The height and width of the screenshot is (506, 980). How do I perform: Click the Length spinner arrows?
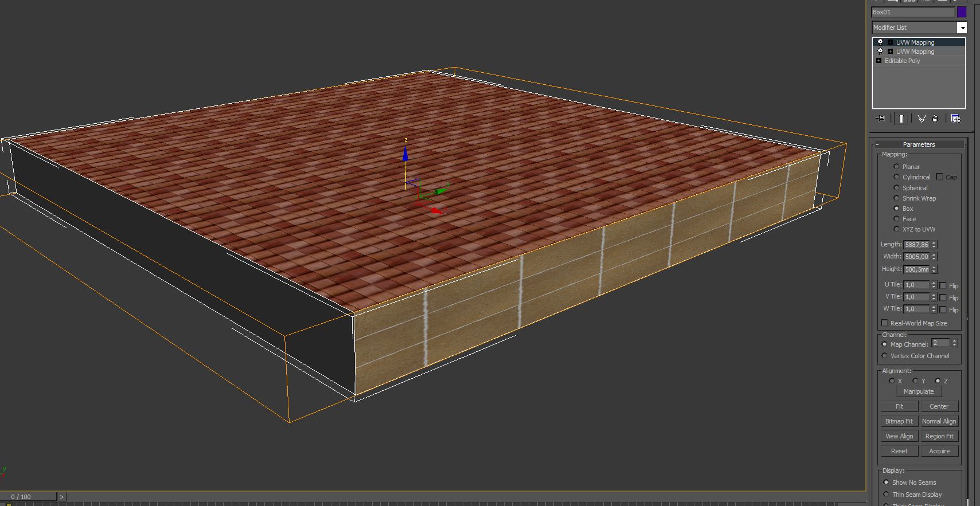coord(934,245)
